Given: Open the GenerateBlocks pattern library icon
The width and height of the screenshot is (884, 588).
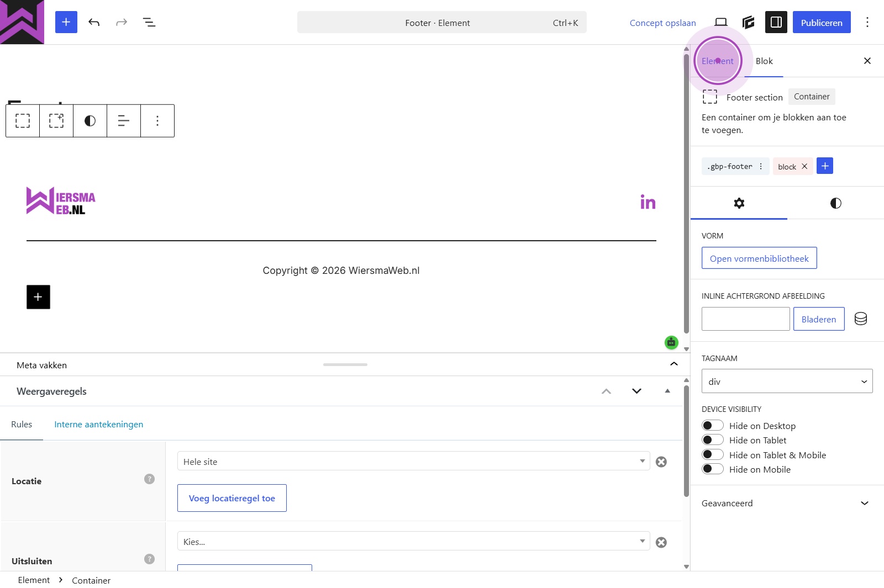Looking at the screenshot, I should click(749, 22).
